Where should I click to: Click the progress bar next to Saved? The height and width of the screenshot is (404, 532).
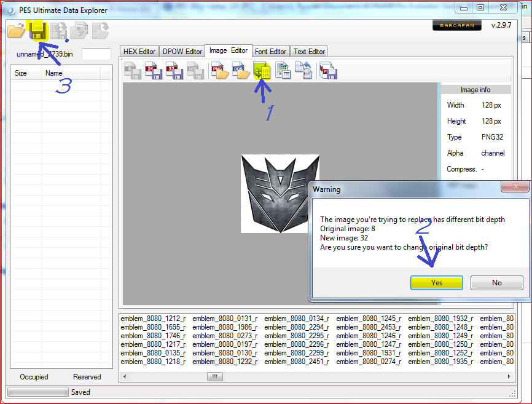(37, 392)
